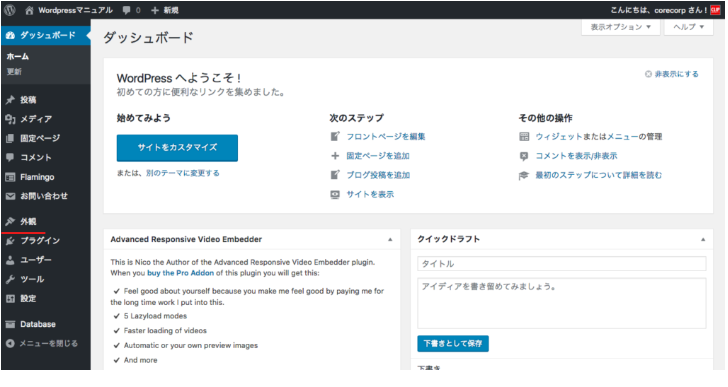
Task: Click the コメント speech bubble sidebar icon
Action: [x=10, y=157]
